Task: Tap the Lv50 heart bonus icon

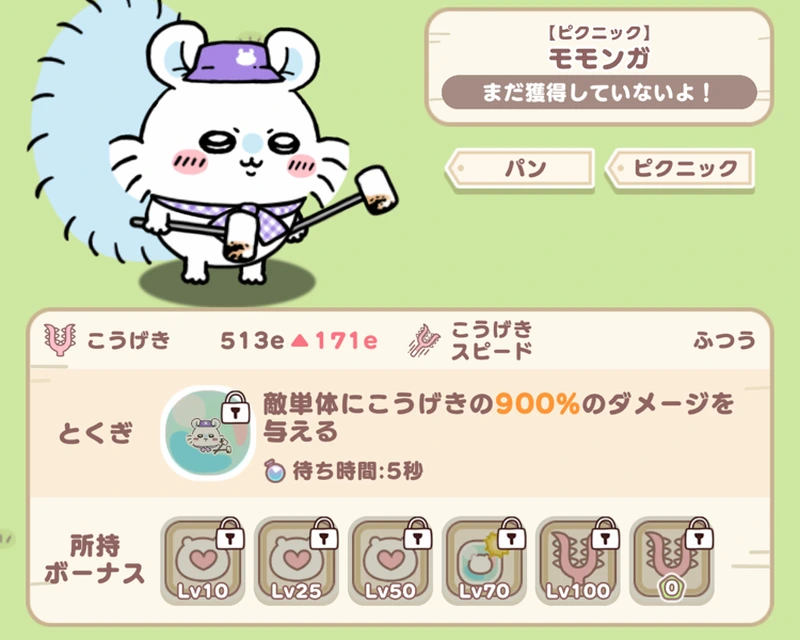Action: point(390,561)
